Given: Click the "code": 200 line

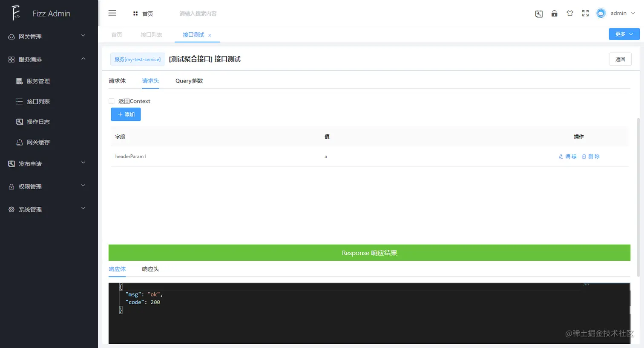Looking at the screenshot, I should coord(143,302).
